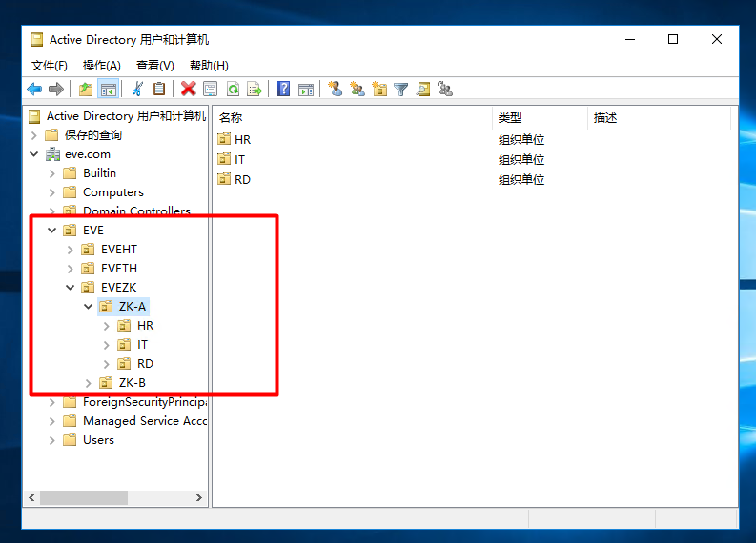Expand the HR node in tree
Viewport: 756px width, 543px height.
[107, 326]
